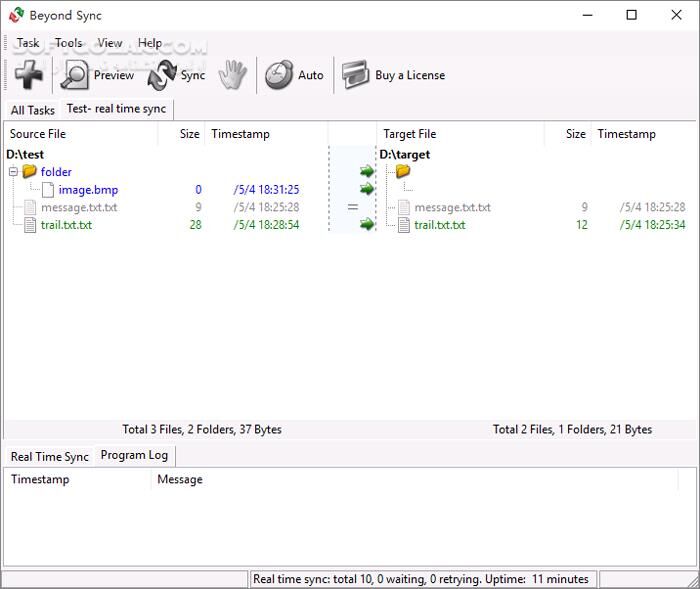700x589 pixels.
Task: Click the plus icon to add a task
Action: [x=29, y=75]
